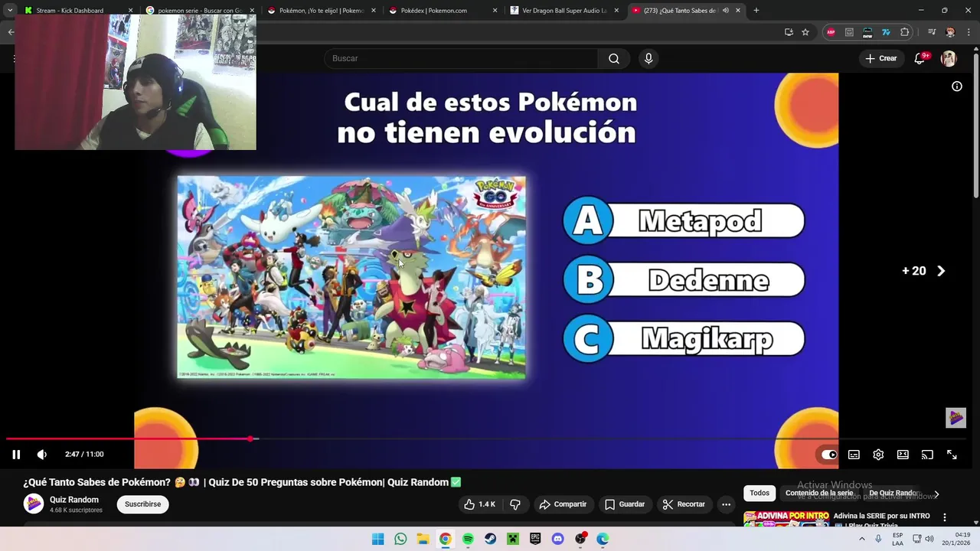Open the media controls music icon
The height and width of the screenshot is (551, 980).
(932, 32)
